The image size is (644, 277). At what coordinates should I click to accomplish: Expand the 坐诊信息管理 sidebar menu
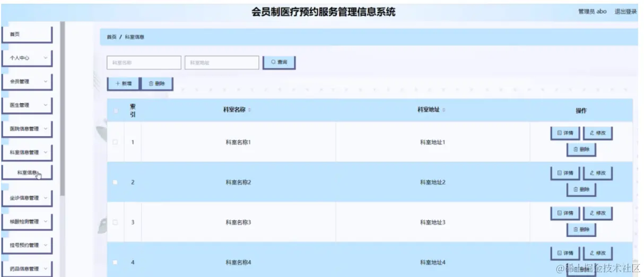pyautogui.click(x=27, y=198)
